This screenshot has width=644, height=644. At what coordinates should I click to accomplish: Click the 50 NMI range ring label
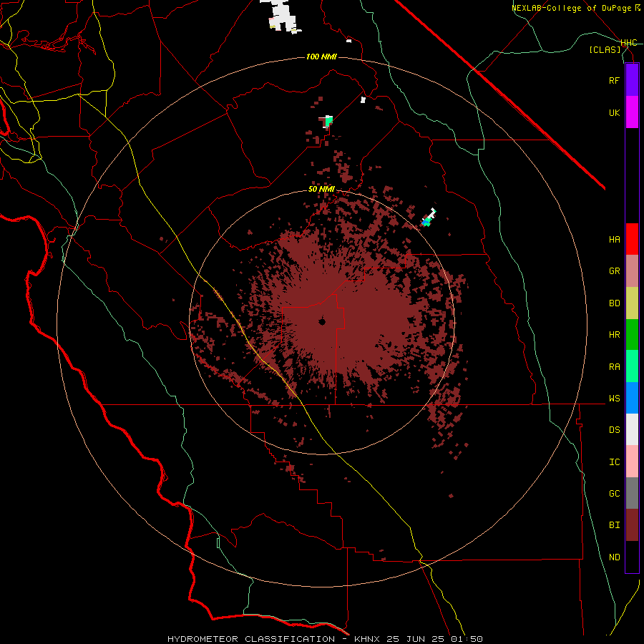pos(321,190)
